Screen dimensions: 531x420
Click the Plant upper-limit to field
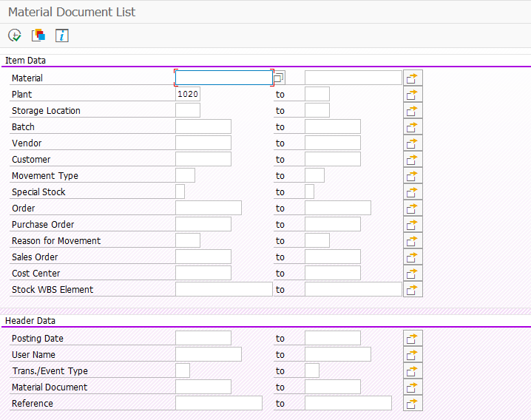click(317, 94)
